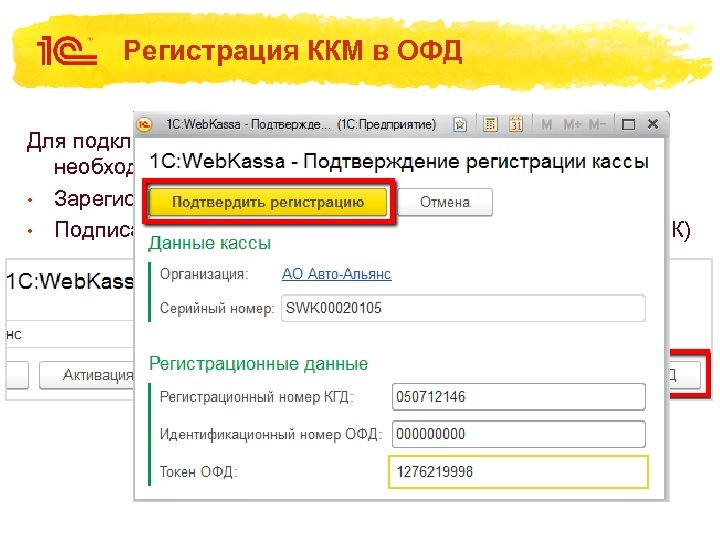Click the Данные кассы section heading
Image resolution: width=720 pixels, height=540 pixels.
210,243
